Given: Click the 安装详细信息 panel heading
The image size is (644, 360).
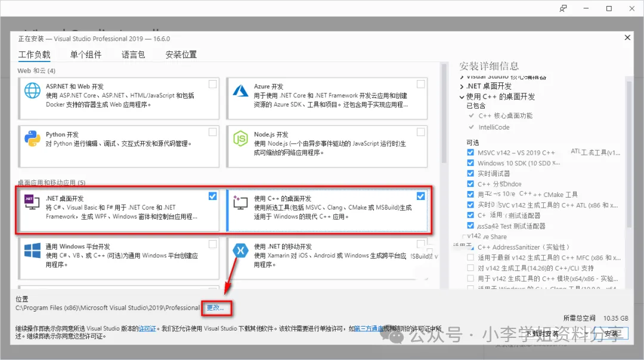Looking at the screenshot, I should click(x=489, y=66).
